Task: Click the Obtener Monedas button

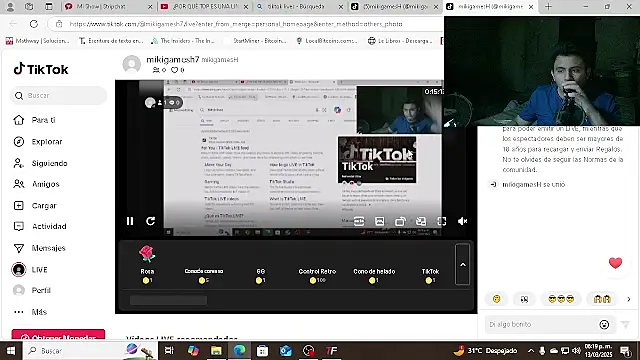Action: click(58, 335)
